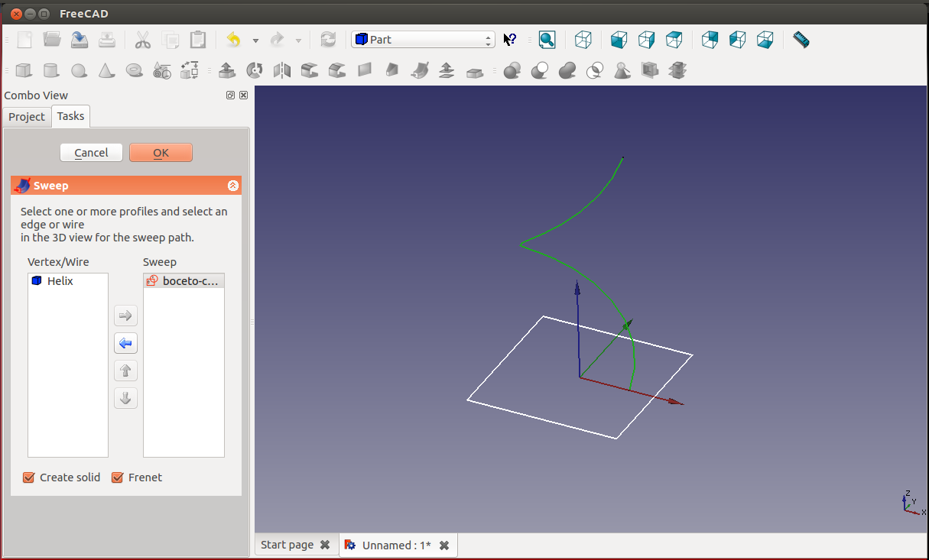The image size is (929, 560).
Task: Click the Fit all zoom icon
Action: click(x=547, y=40)
